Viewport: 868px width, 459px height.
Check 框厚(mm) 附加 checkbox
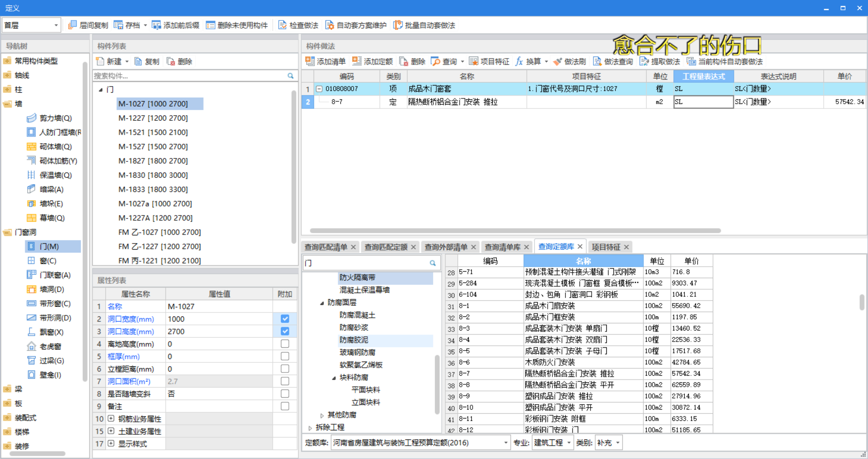[285, 356]
